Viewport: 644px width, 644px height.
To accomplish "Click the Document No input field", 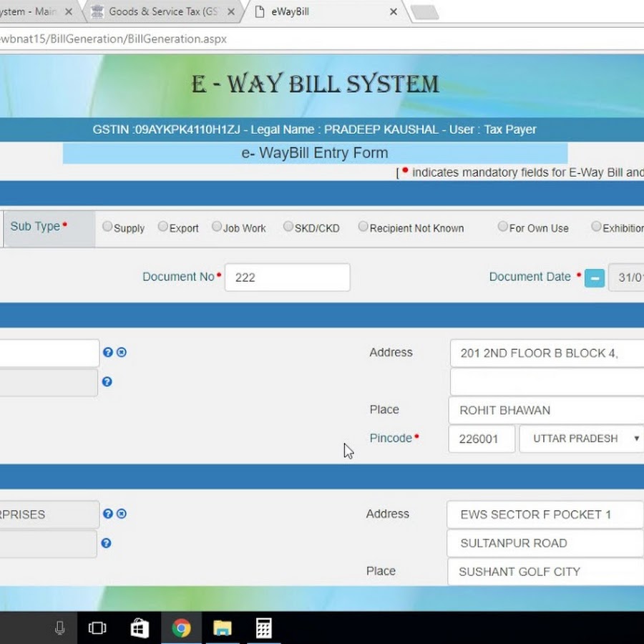I will (x=287, y=278).
